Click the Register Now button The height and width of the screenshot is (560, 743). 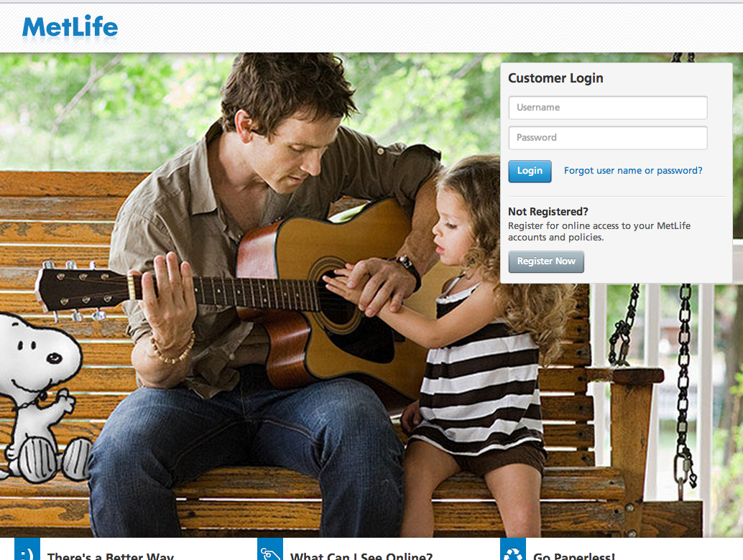(546, 261)
